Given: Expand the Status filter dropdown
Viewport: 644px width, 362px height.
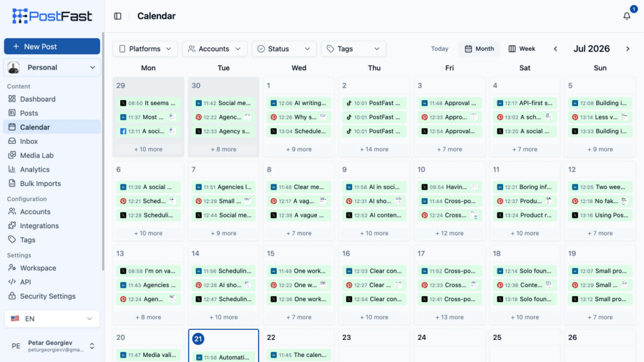Looking at the screenshot, I should (x=284, y=49).
